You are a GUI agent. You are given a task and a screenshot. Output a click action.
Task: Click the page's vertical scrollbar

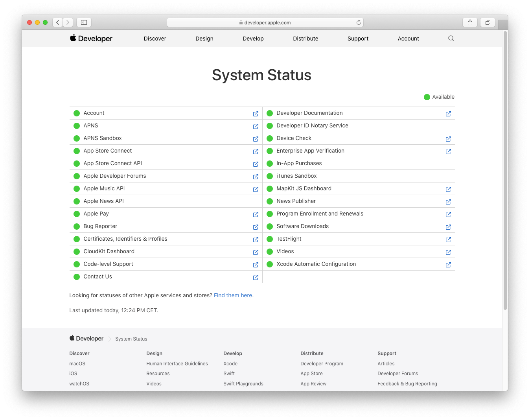coord(505,171)
